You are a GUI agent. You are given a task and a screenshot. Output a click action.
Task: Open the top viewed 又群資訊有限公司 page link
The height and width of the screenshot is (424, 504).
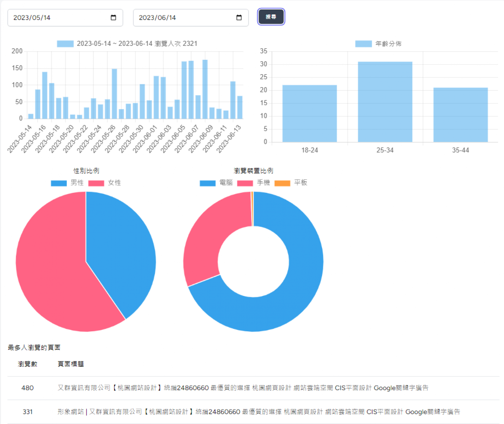pos(244,388)
